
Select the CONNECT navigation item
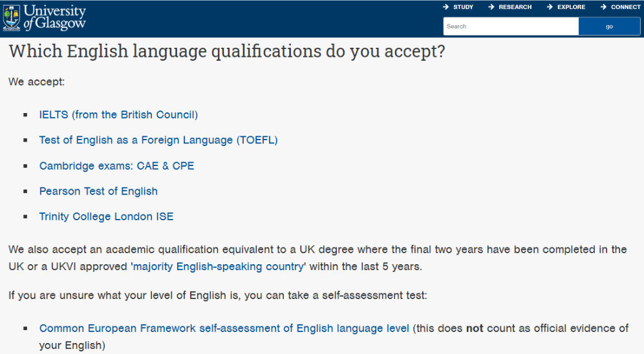625,7
